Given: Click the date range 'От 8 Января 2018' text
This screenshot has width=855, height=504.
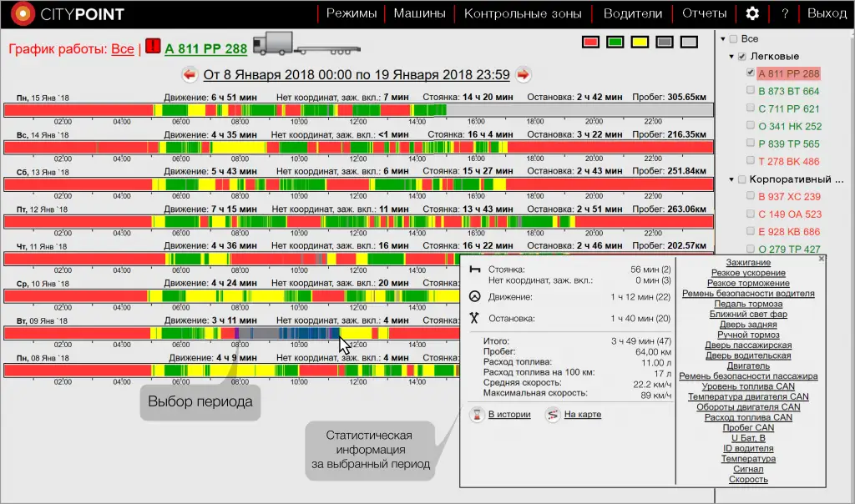Looking at the screenshot, I should tap(357, 75).
